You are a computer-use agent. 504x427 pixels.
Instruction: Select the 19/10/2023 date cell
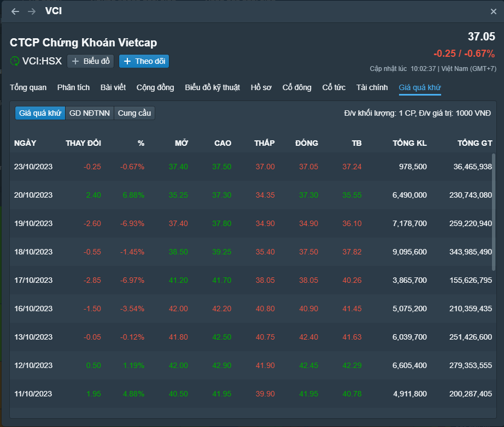tap(33, 223)
